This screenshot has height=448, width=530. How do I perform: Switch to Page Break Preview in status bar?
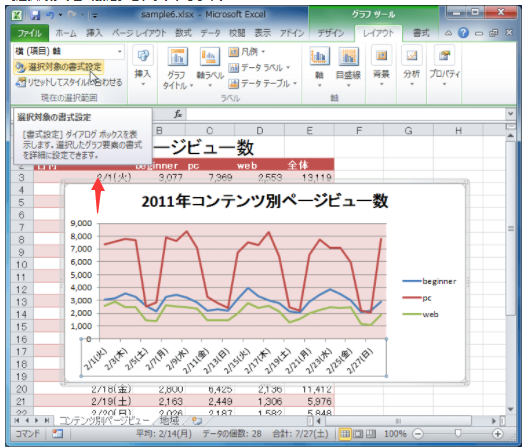pos(371,433)
